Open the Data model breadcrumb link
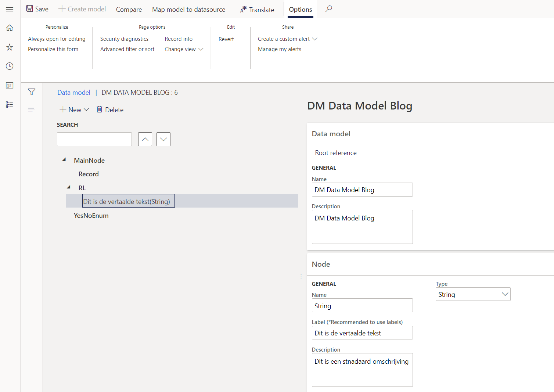The width and height of the screenshot is (554, 392). click(x=73, y=92)
